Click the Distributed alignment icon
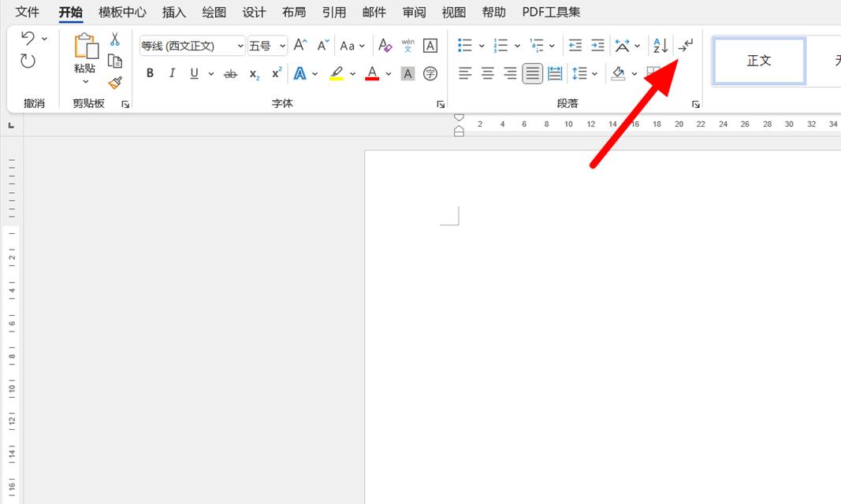 coord(555,73)
